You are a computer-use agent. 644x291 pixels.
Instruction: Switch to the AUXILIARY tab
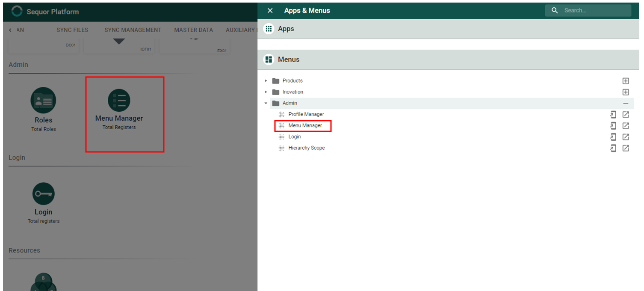pos(241,30)
